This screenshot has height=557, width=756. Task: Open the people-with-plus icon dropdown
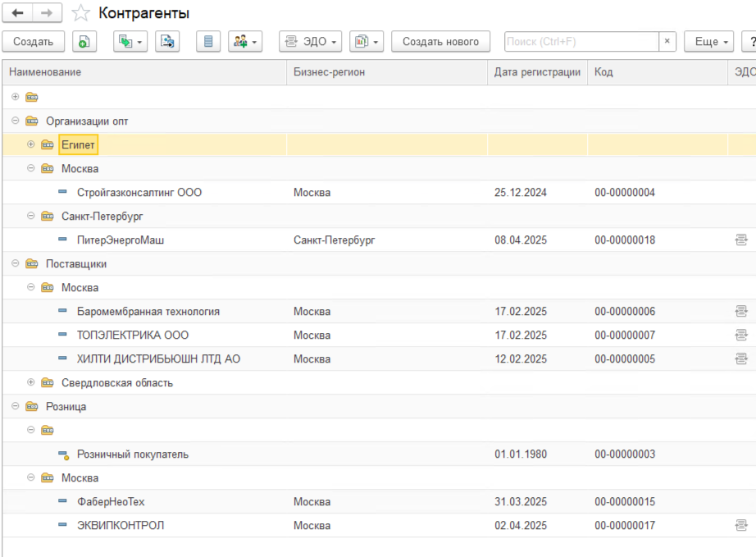tap(245, 42)
